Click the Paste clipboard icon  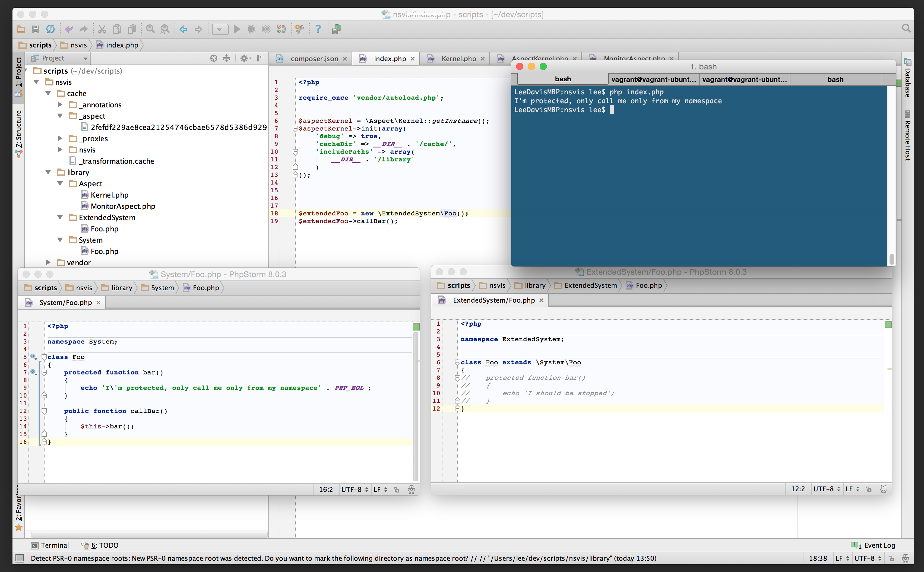pyautogui.click(x=132, y=29)
